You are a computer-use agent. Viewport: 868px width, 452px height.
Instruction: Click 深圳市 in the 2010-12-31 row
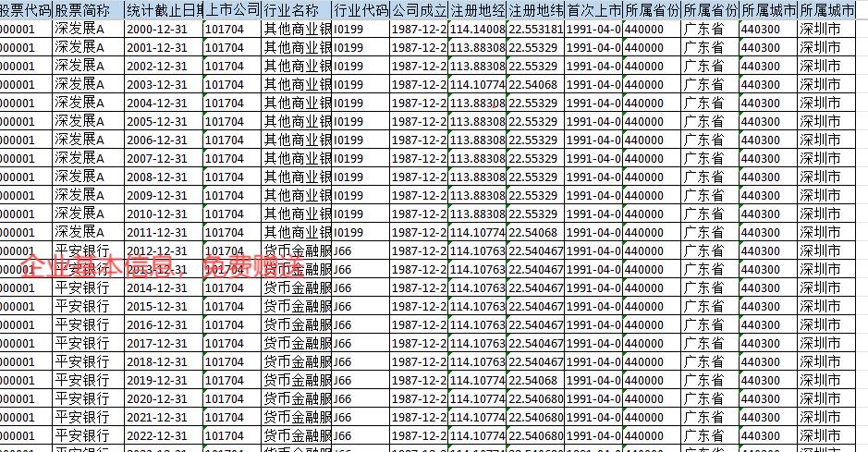(x=825, y=214)
